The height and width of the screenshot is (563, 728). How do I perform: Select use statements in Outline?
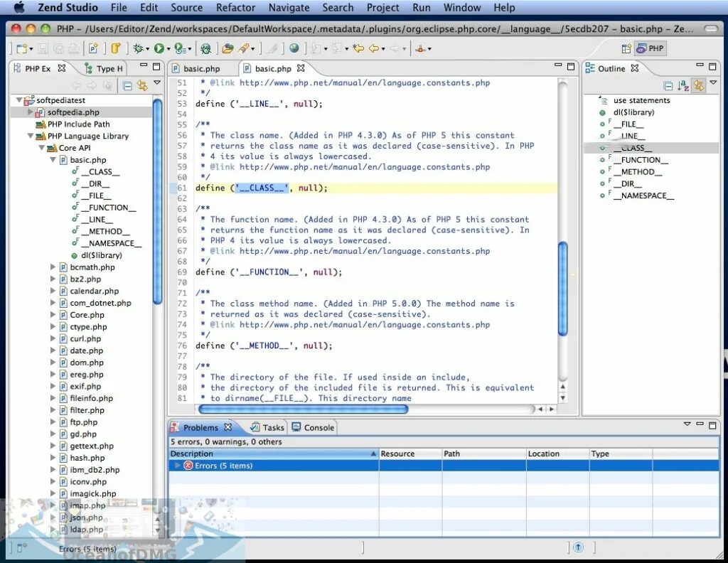[642, 100]
